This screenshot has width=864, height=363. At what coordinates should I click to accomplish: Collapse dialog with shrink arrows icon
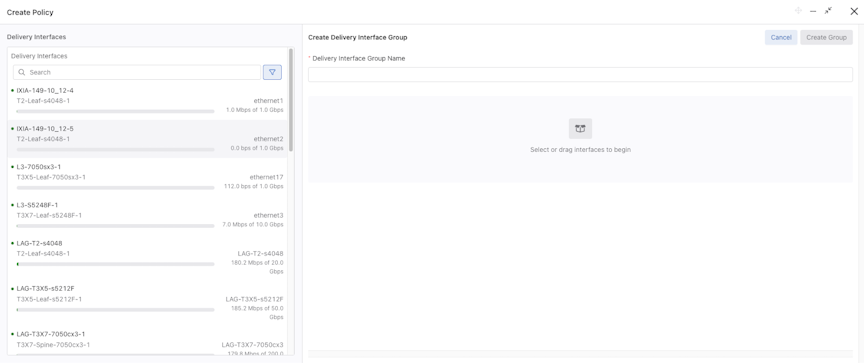click(x=828, y=10)
